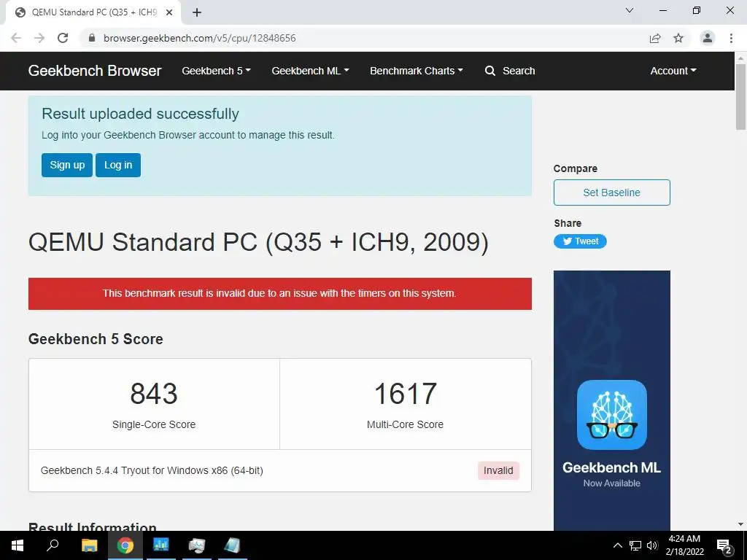Bookmark this page with star icon
747x560 pixels.
678,38
